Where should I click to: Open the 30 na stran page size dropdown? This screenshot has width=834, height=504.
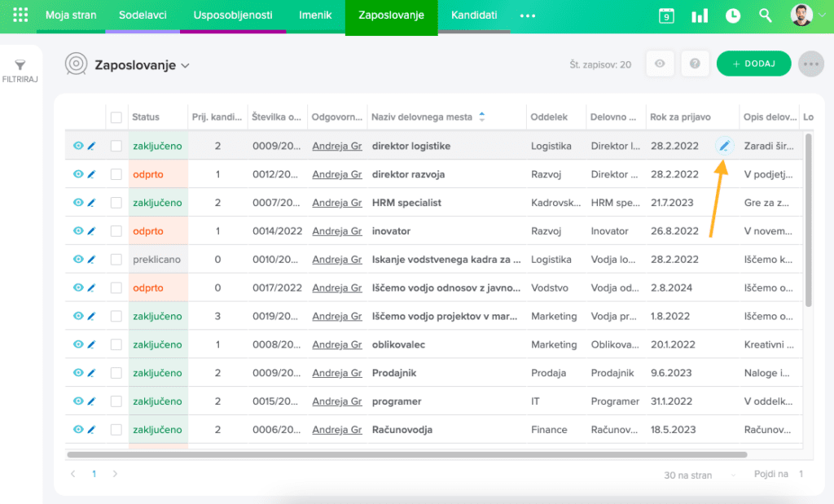point(700,475)
